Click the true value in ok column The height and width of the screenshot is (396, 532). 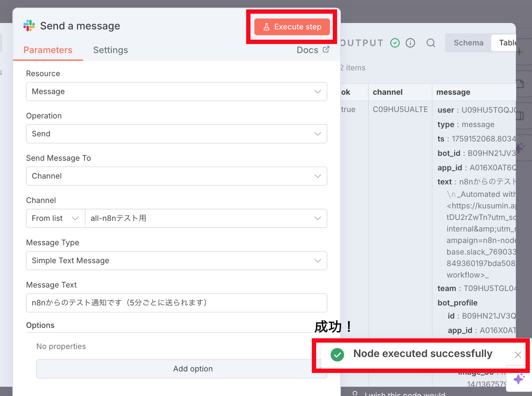[x=348, y=109]
